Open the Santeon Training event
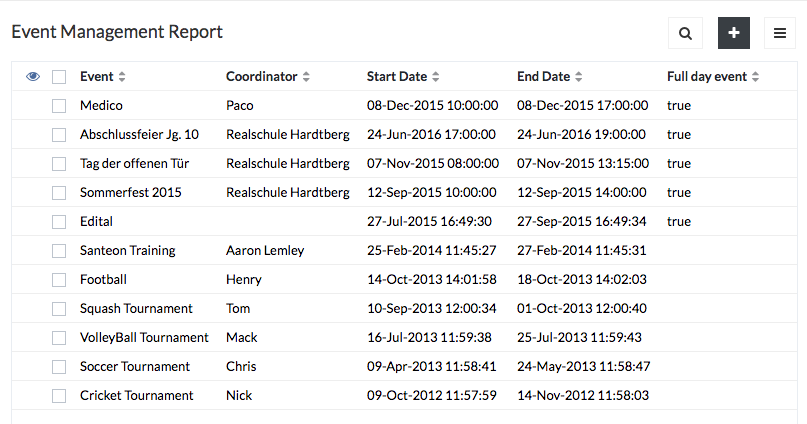Viewport: 807px width, 424px height. coord(128,251)
